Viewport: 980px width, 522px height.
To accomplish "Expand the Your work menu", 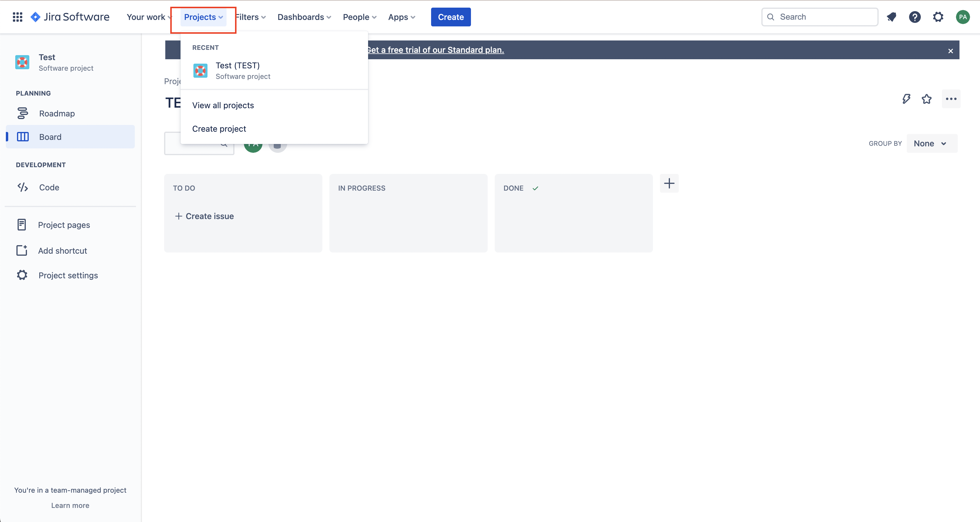I will (x=149, y=17).
